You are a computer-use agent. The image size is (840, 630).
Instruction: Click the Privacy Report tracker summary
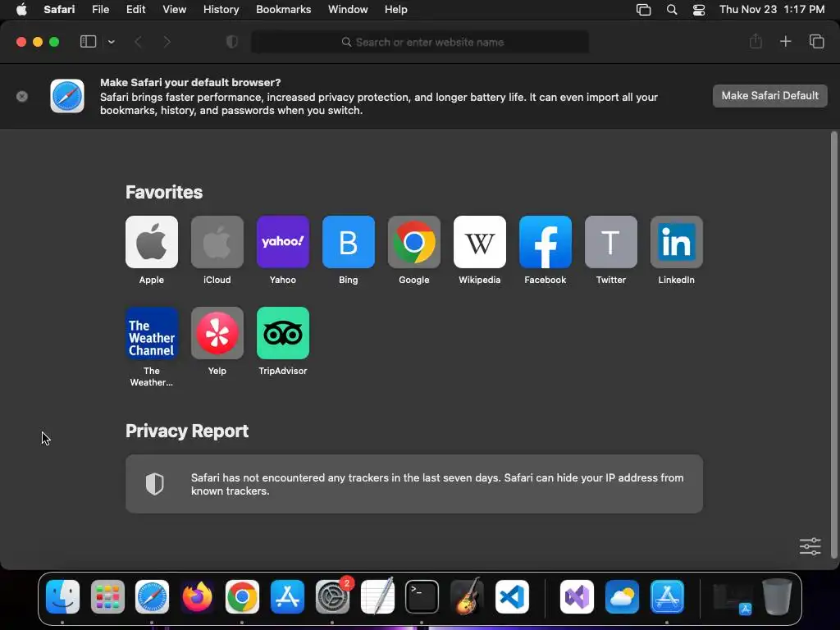pos(414,484)
